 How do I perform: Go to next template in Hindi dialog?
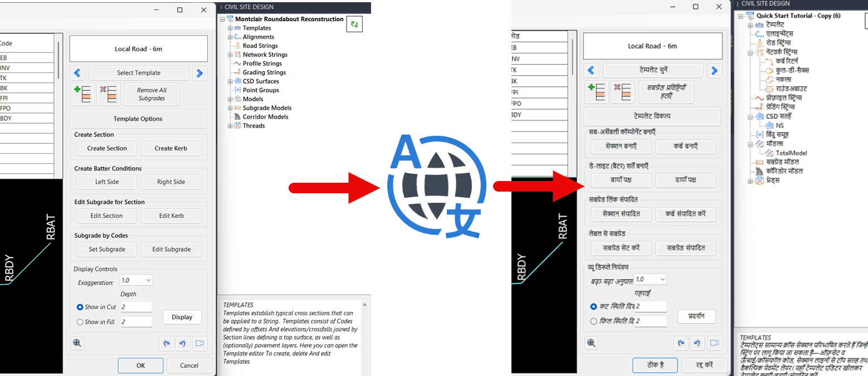(714, 70)
